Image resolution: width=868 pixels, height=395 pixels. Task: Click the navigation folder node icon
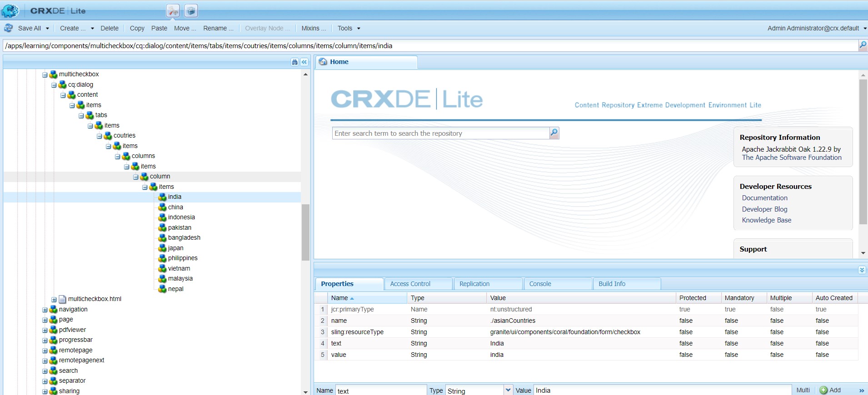[53, 309]
